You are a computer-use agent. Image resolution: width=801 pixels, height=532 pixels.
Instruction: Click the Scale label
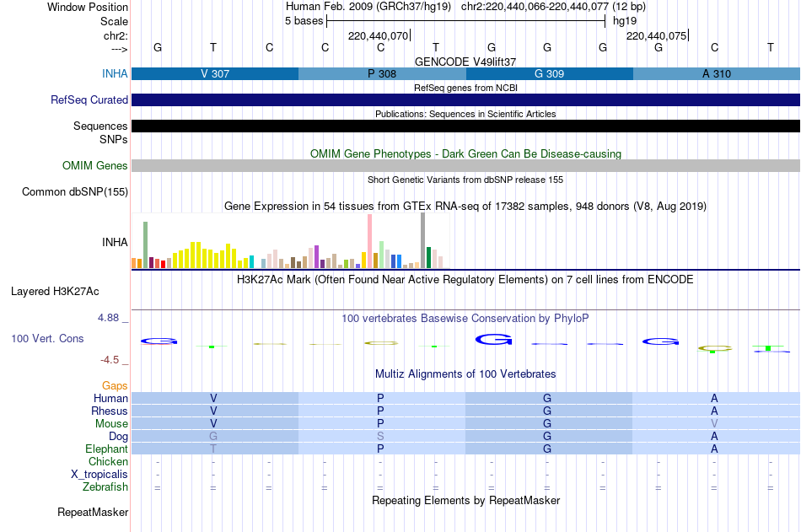114,21
